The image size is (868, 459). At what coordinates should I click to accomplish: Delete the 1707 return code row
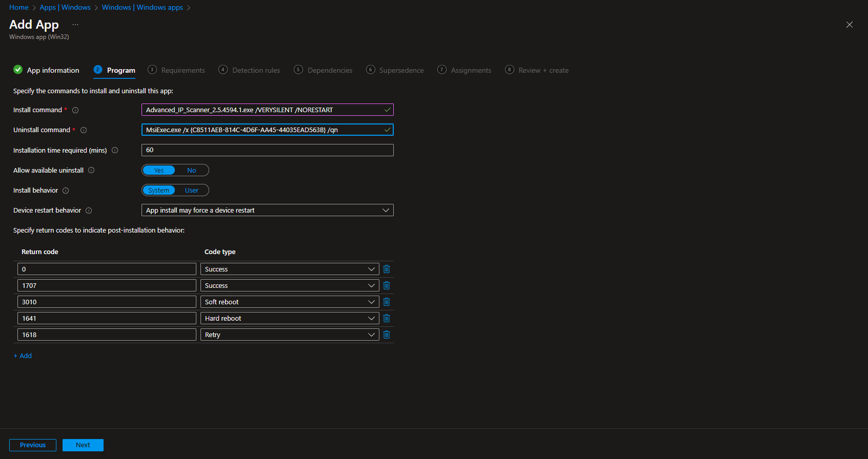click(x=387, y=285)
